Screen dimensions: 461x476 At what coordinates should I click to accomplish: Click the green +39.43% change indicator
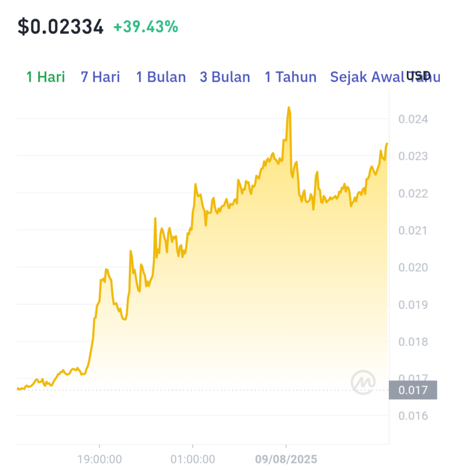coord(146,26)
